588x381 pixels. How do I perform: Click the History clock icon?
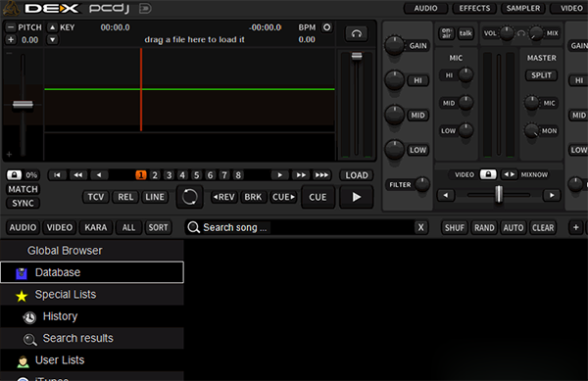(29, 317)
